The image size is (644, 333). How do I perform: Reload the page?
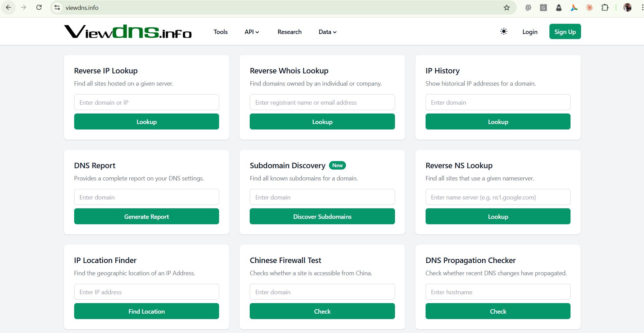(x=39, y=7)
